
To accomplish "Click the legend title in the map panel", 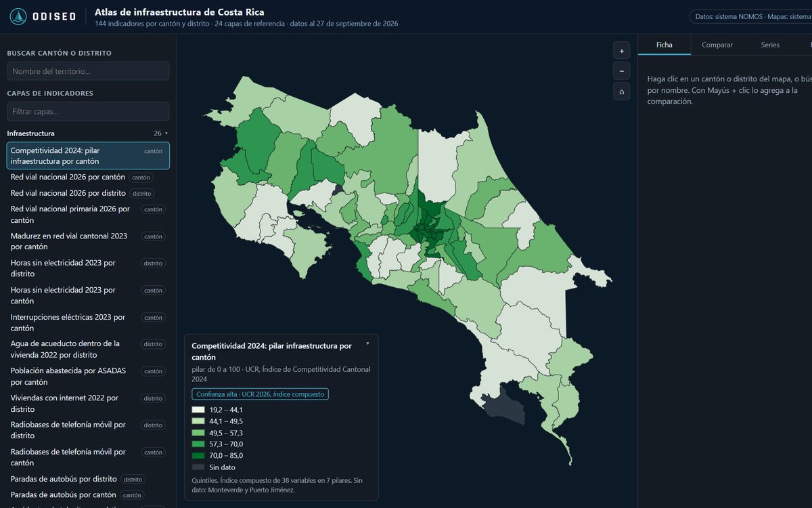I will pos(271,351).
